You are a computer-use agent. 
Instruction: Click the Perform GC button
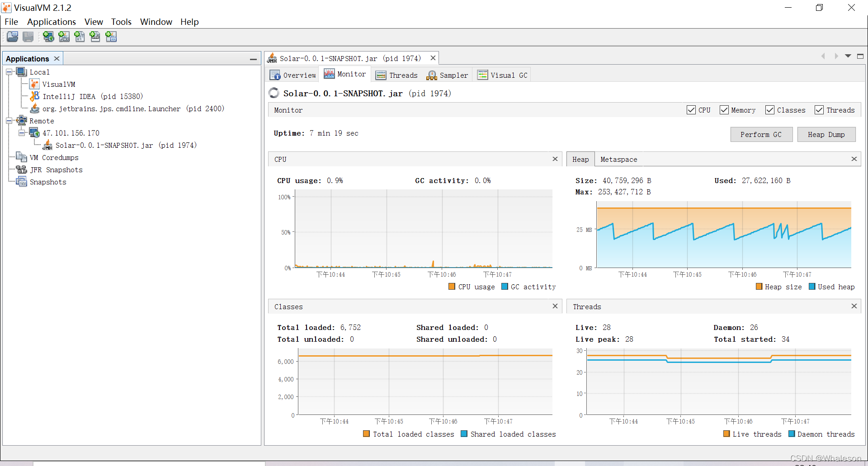(x=761, y=134)
